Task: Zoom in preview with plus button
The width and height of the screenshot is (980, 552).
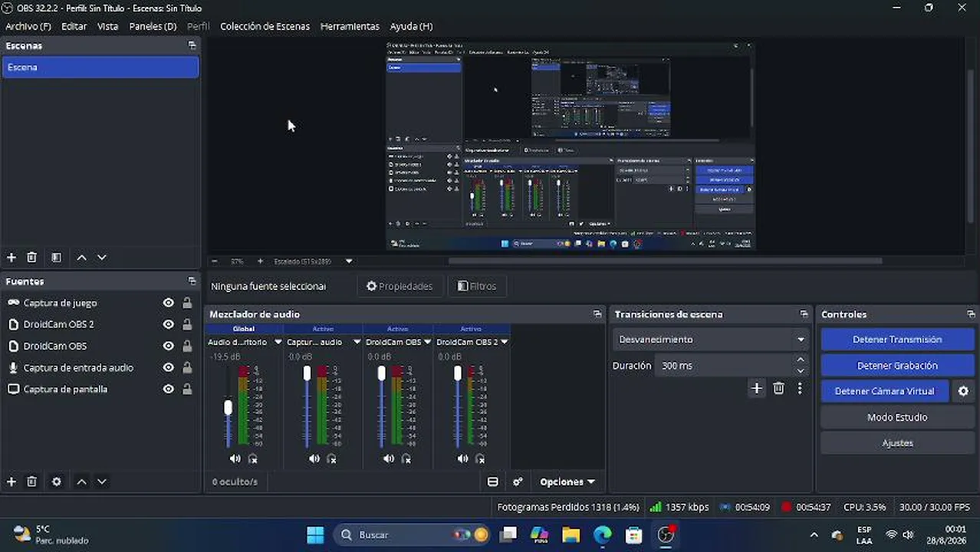Action: (260, 261)
